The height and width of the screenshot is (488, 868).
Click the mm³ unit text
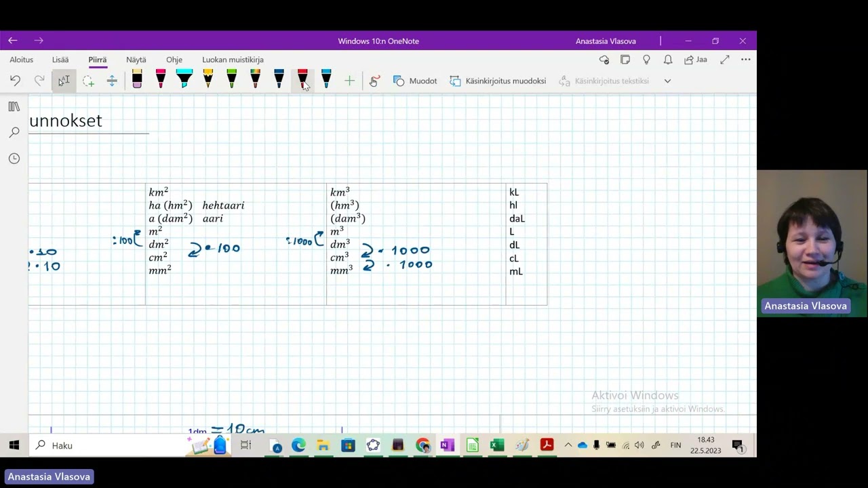[341, 270]
